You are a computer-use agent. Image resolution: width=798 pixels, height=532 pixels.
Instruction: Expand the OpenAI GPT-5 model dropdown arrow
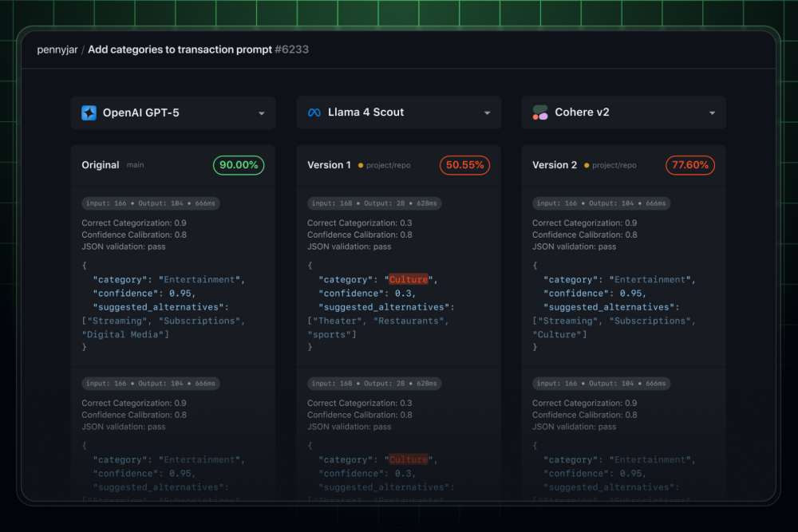pos(261,113)
